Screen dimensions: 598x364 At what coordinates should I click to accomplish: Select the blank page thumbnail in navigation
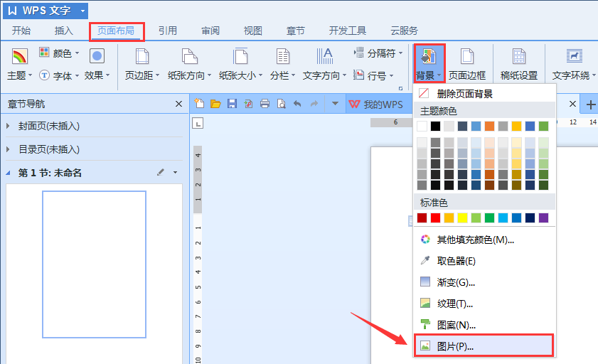click(94, 264)
